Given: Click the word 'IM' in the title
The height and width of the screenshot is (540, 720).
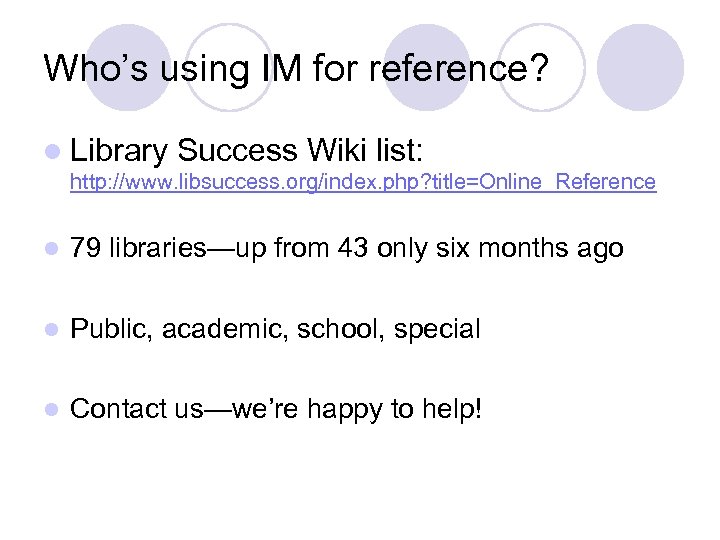Looking at the screenshot, I should coord(276,69).
